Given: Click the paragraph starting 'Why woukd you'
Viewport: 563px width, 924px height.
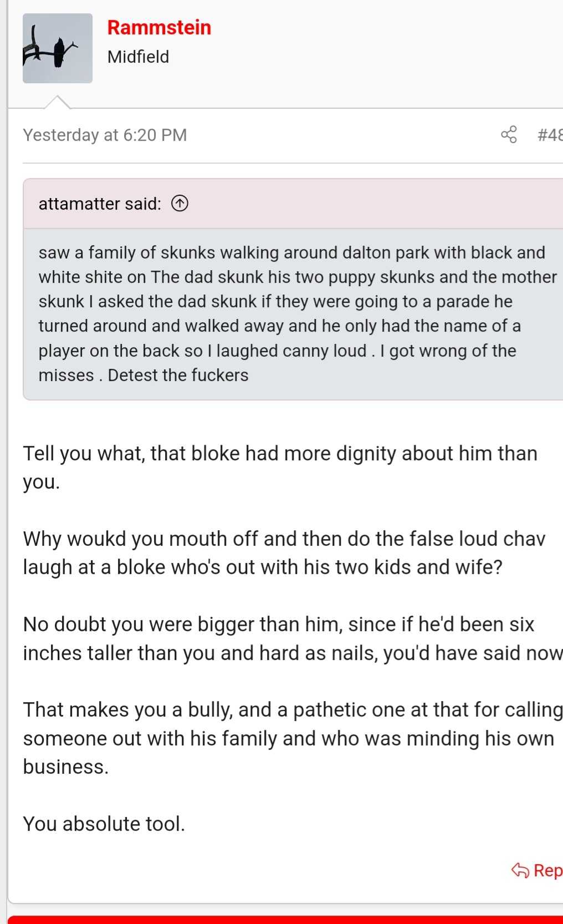Looking at the screenshot, I should [284, 553].
